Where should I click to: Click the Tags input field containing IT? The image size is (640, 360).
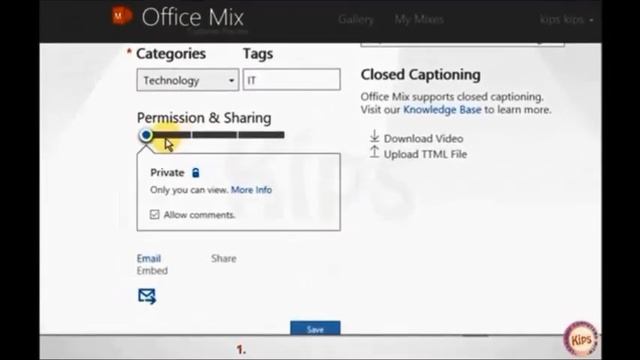pos(291,80)
